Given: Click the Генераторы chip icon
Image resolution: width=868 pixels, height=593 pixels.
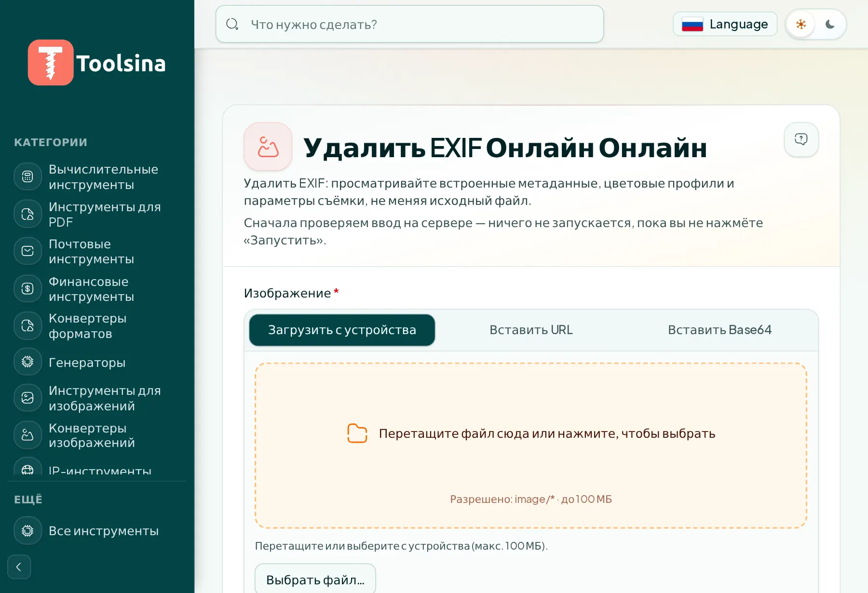Looking at the screenshot, I should (x=27, y=362).
